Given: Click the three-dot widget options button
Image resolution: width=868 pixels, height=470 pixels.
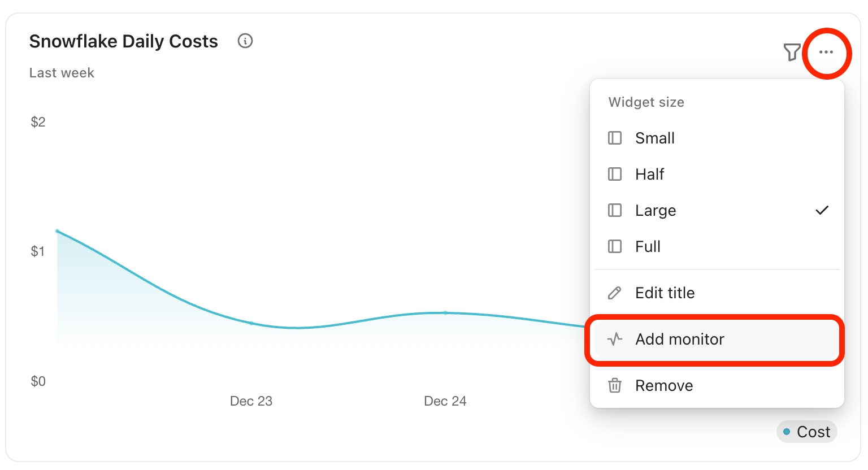Looking at the screenshot, I should click(x=826, y=53).
